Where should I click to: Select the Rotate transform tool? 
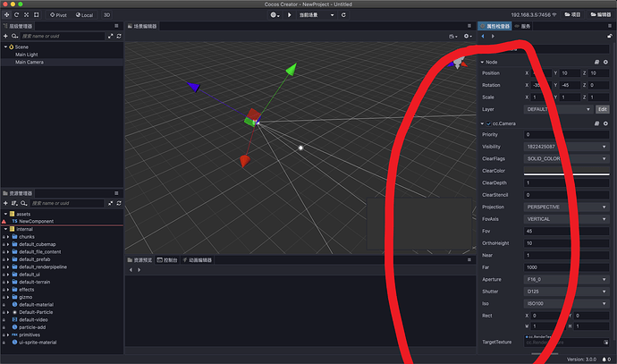pyautogui.click(x=16, y=14)
